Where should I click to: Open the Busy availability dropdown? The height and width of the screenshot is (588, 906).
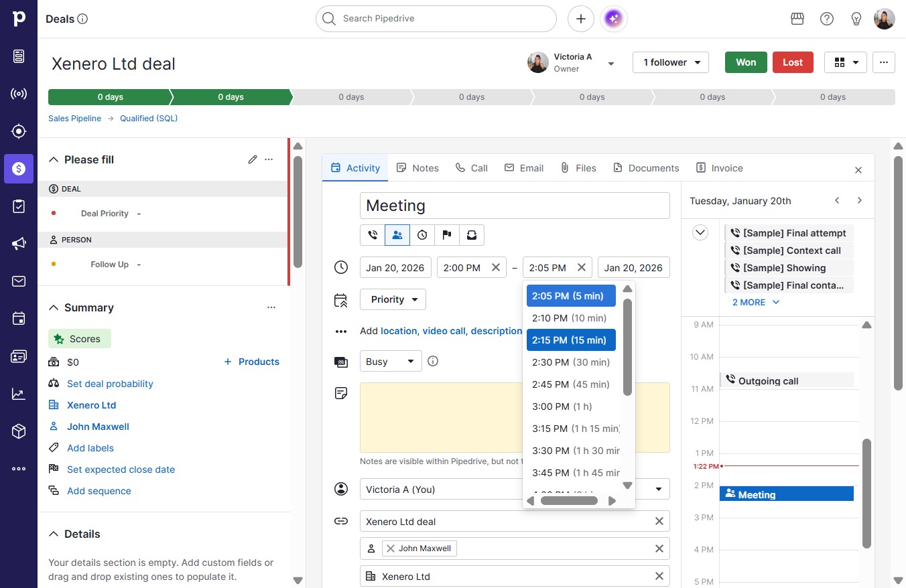pos(391,361)
